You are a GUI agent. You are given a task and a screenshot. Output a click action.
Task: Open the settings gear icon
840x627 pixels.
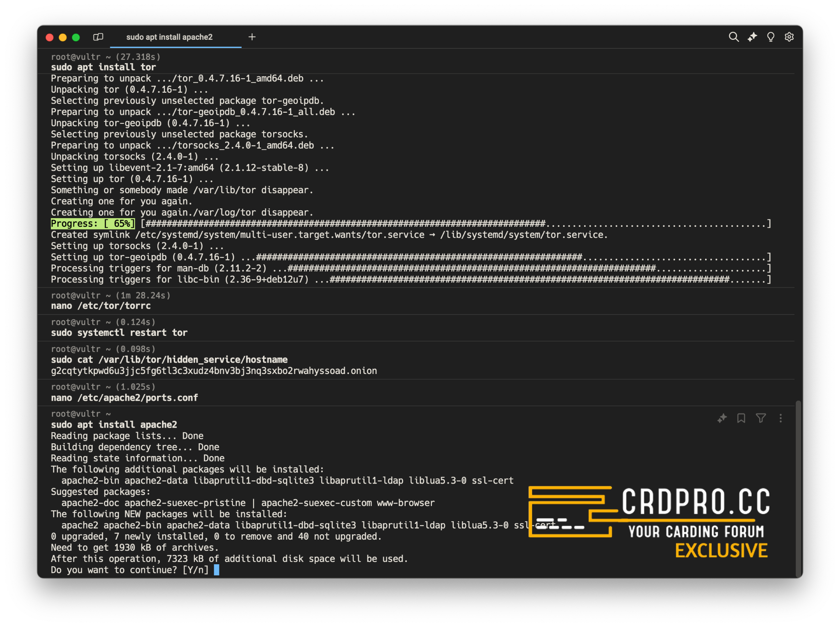(789, 37)
